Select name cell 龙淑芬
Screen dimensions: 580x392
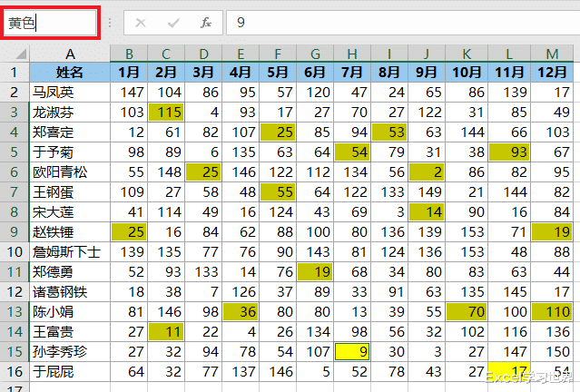click(70, 112)
